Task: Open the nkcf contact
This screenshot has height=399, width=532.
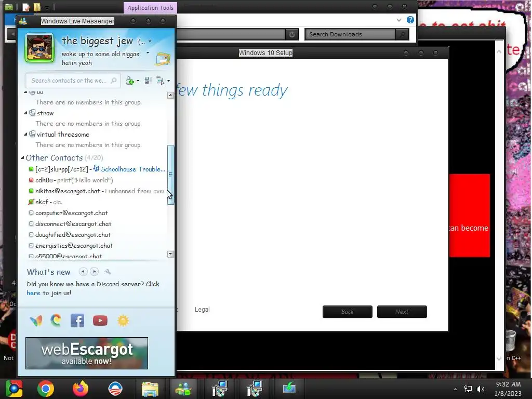Action: click(x=42, y=202)
